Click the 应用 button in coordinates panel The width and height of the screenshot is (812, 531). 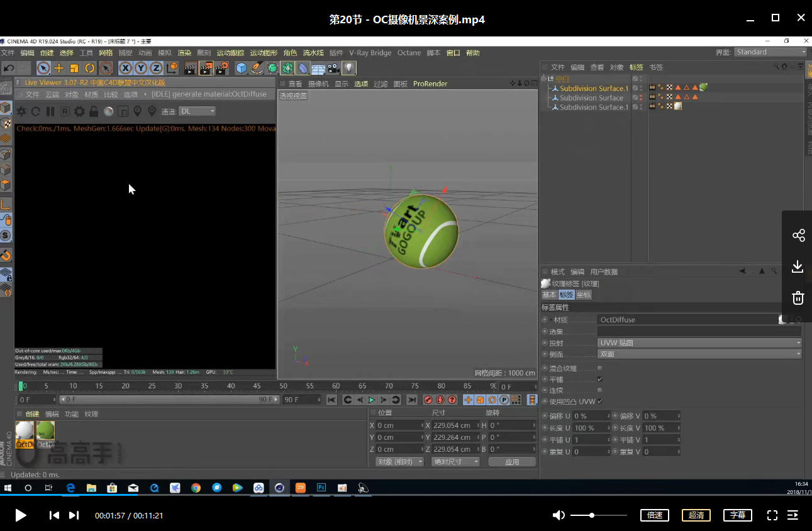coord(512,462)
